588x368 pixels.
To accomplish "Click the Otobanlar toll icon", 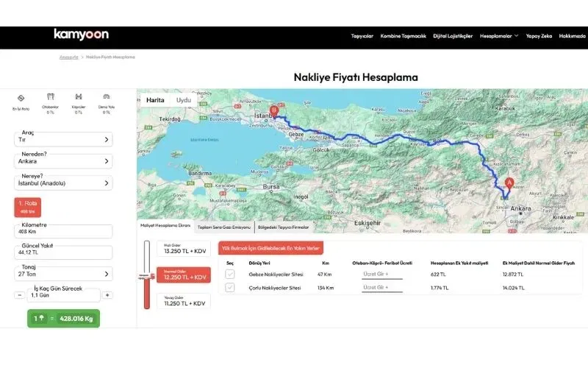I will click(51, 97).
